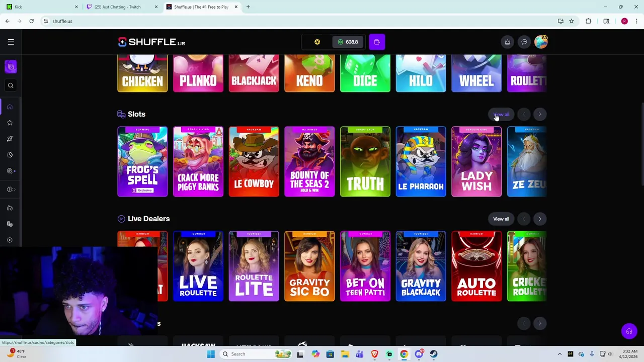
Task: Open the gift rewards icon in header
Action: (507, 42)
